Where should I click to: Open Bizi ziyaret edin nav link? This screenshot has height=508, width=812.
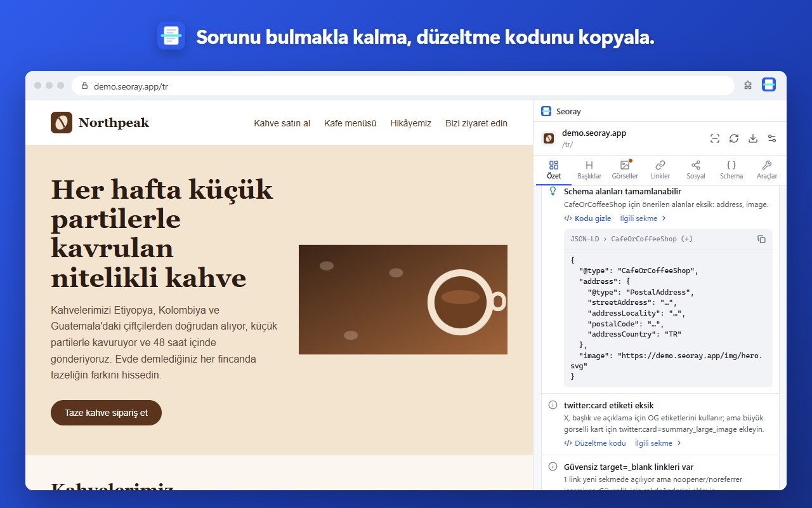476,123
